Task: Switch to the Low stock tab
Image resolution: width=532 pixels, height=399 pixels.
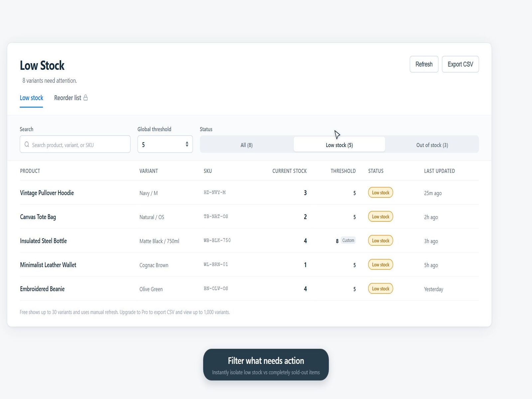Action: pyautogui.click(x=32, y=98)
